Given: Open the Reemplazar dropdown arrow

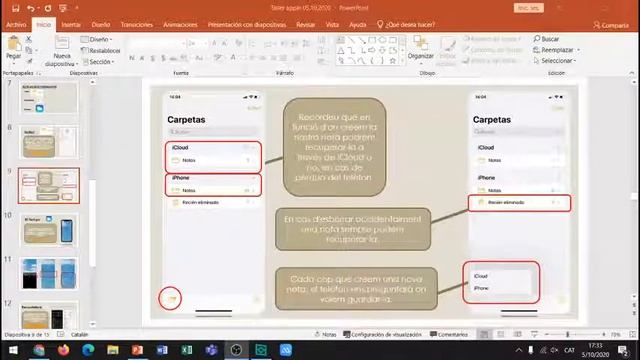Looking at the screenshot, I should click(x=578, y=50).
